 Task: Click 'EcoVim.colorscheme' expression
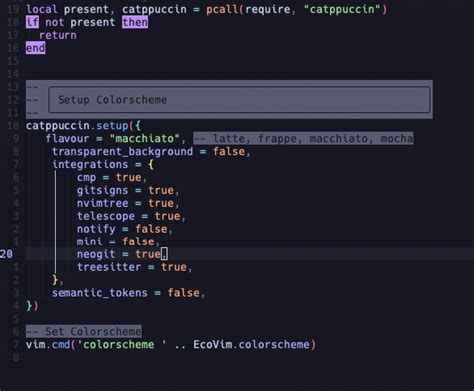251,344
